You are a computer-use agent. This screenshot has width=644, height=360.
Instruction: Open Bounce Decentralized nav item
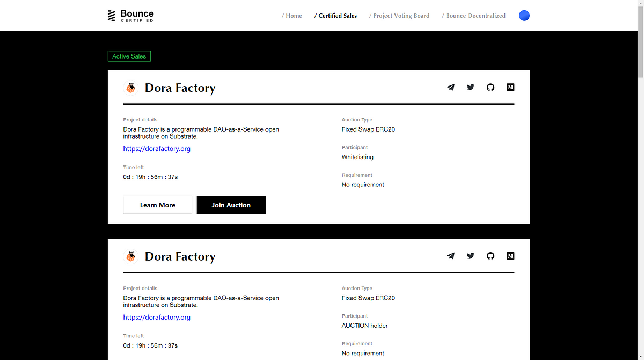(473, 16)
